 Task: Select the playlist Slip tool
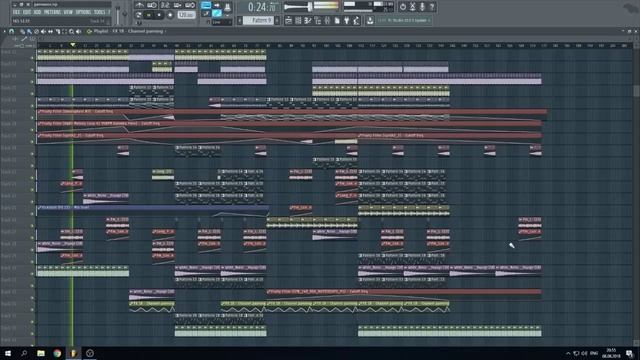point(50,31)
